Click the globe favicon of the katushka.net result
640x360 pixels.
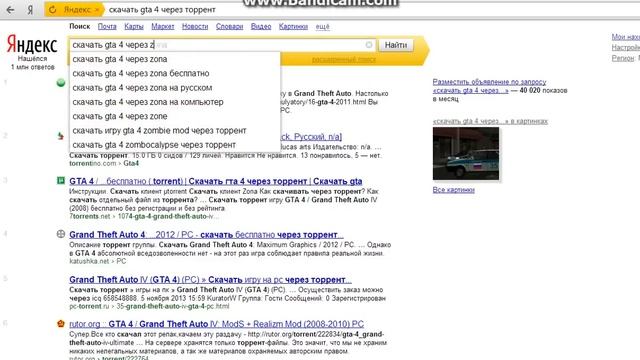click(61, 234)
